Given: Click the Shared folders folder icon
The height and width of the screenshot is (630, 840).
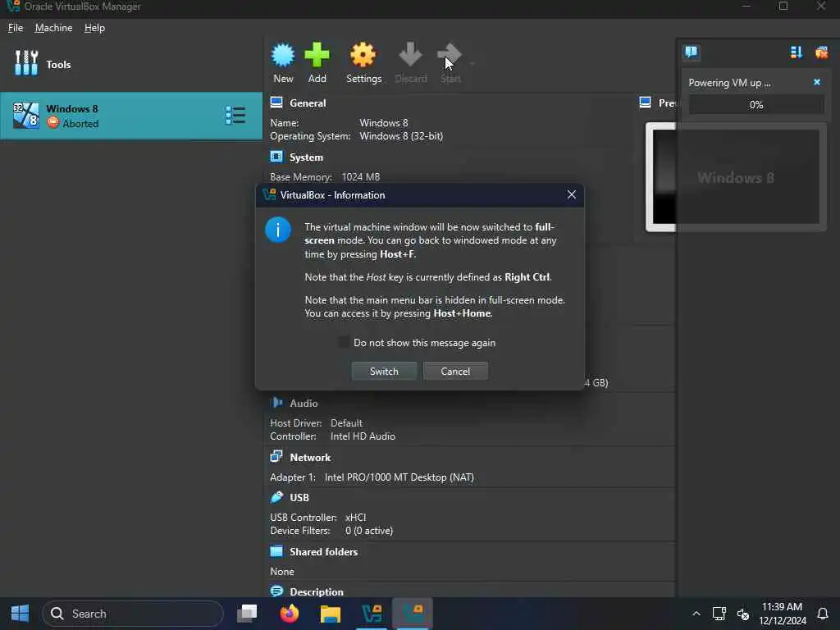Looking at the screenshot, I should click(x=276, y=551).
